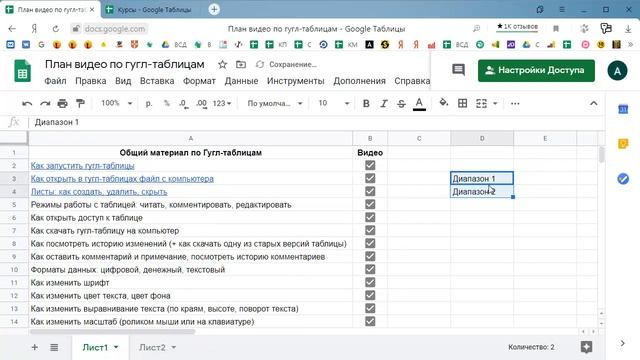Image resolution: width=640 pixels, height=360 pixels.
Task: Open the Инструменты menu
Action: tap(296, 81)
